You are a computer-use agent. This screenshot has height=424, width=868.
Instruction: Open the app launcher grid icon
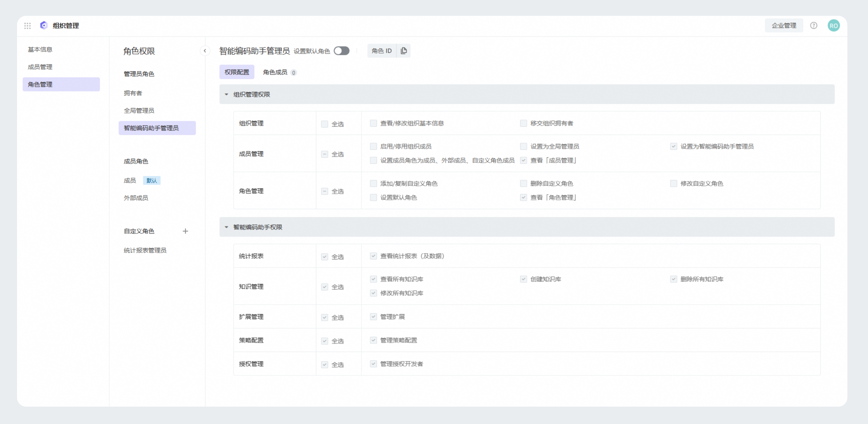(27, 25)
